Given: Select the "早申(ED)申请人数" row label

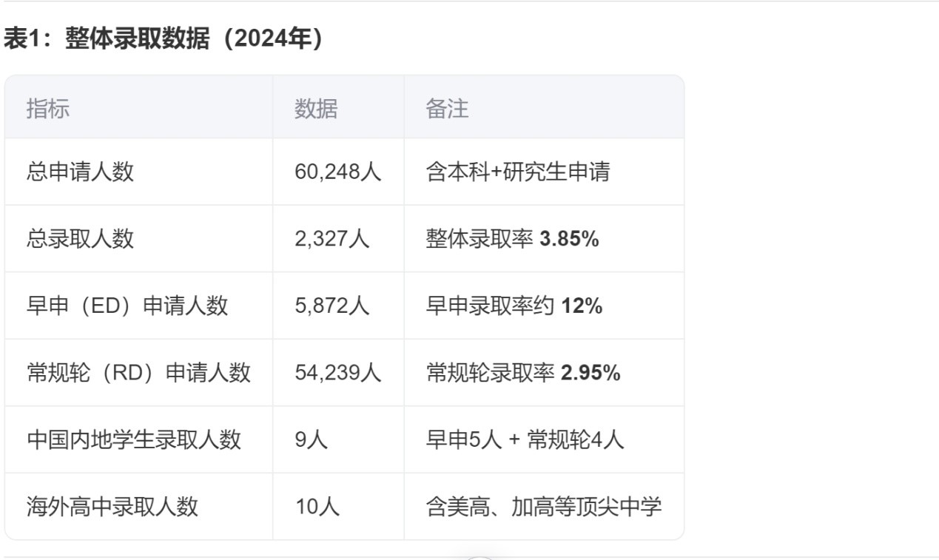Looking at the screenshot, I should (x=127, y=306).
